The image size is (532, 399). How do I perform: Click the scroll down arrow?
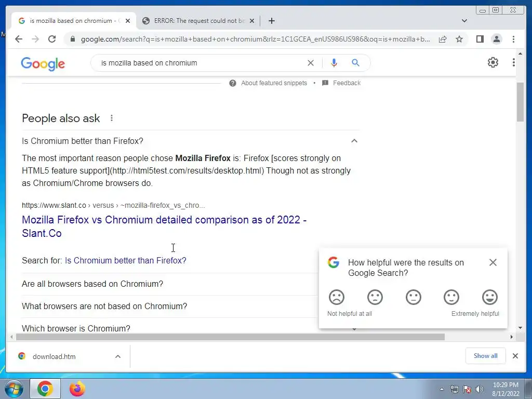520,328
